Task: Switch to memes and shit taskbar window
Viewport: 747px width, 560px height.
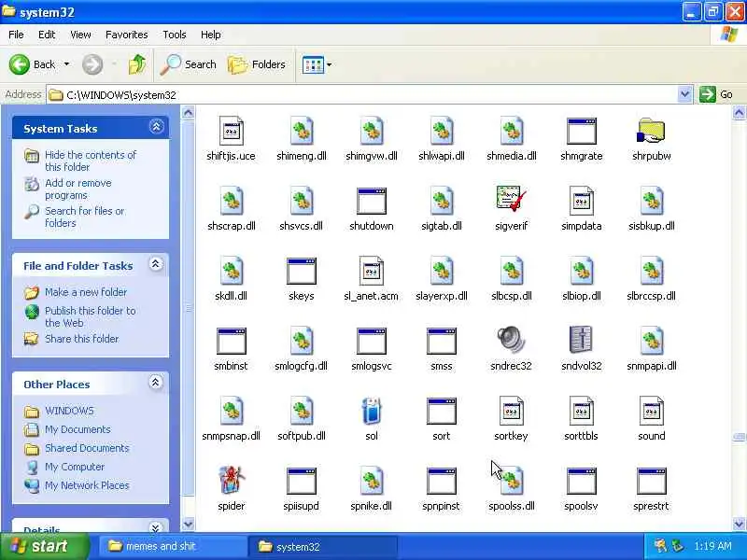Action: click(x=173, y=546)
